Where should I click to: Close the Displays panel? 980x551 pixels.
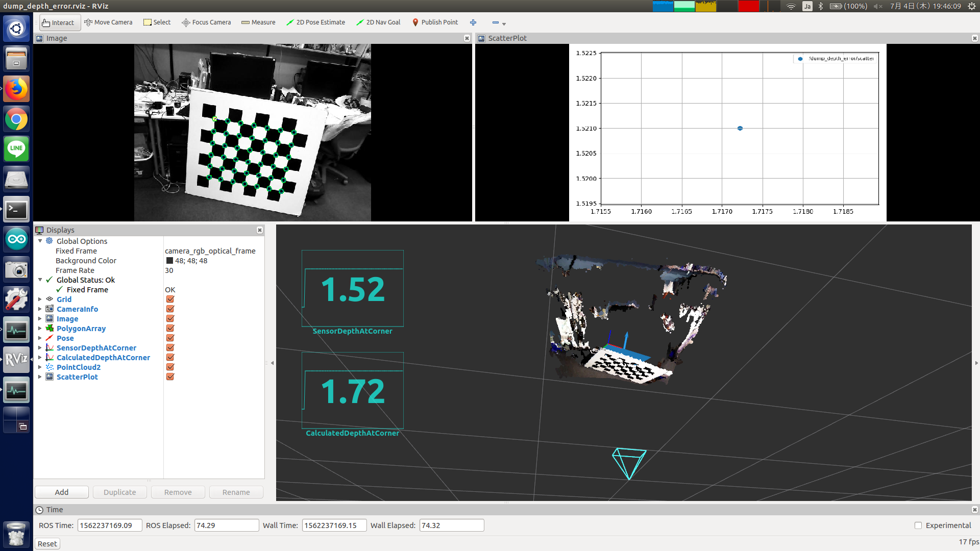click(x=259, y=230)
